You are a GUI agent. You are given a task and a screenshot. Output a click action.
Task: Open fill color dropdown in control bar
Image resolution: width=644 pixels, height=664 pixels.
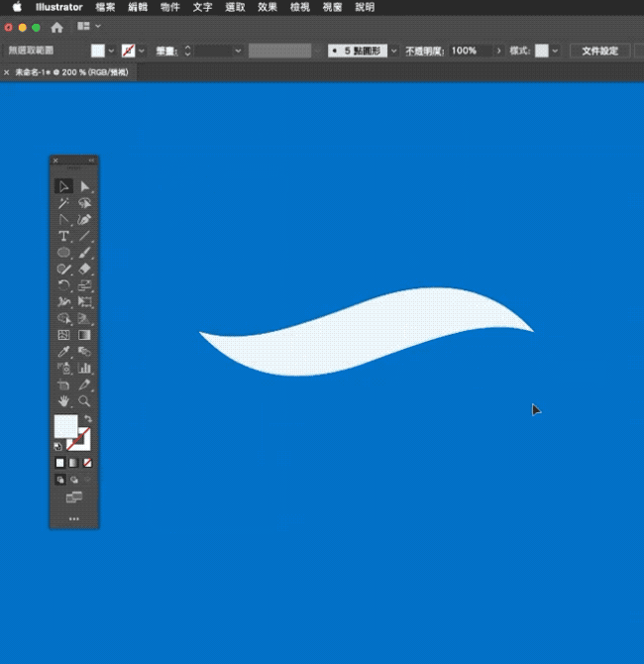tap(112, 51)
